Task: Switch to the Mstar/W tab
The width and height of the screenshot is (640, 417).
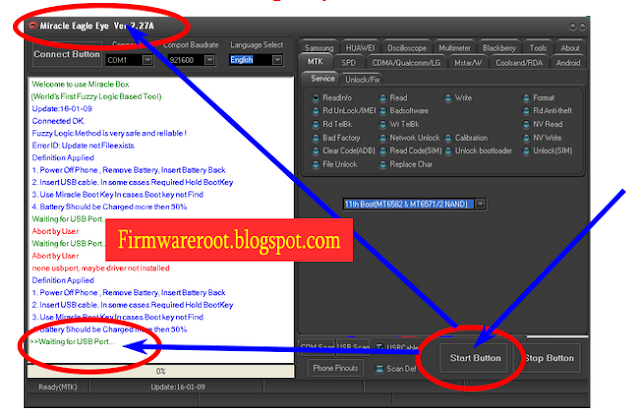Action: (x=468, y=63)
